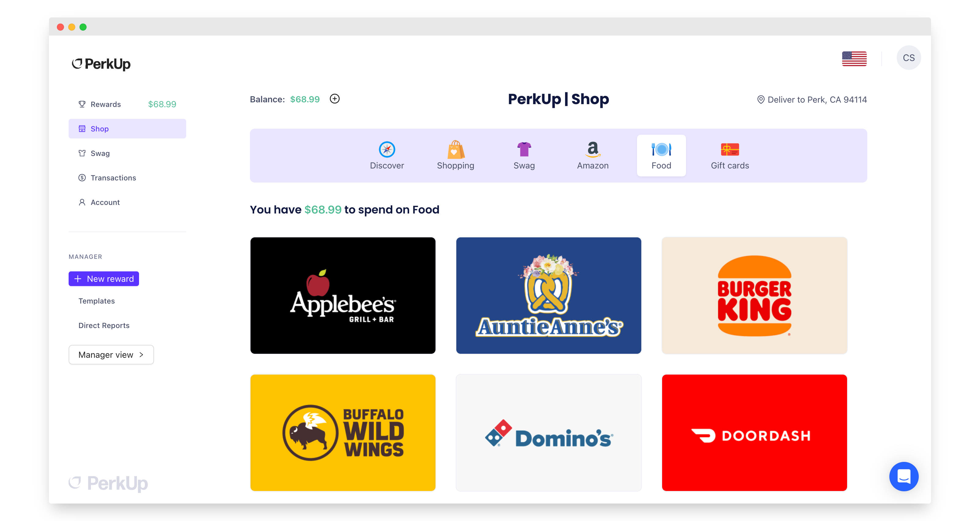This screenshot has width=980, height=521.
Task: Click the DoorDash food option
Action: point(753,433)
